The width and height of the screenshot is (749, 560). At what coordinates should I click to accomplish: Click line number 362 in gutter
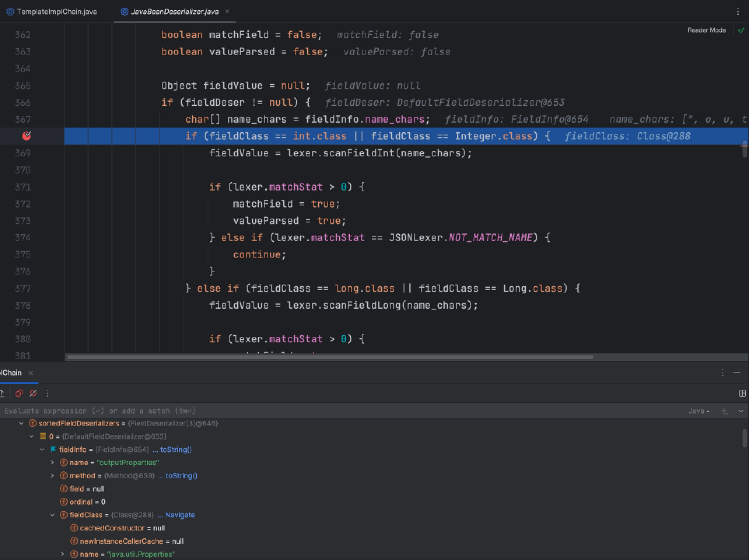(x=23, y=35)
